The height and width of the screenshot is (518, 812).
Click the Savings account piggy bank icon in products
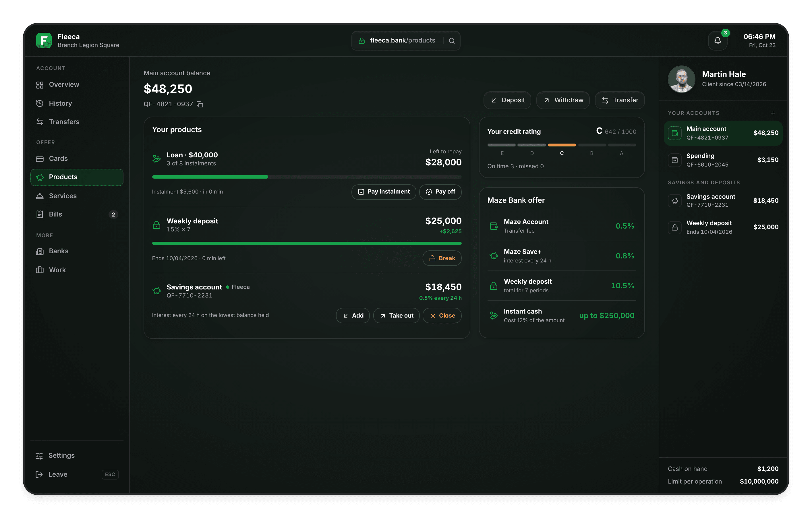(156, 291)
